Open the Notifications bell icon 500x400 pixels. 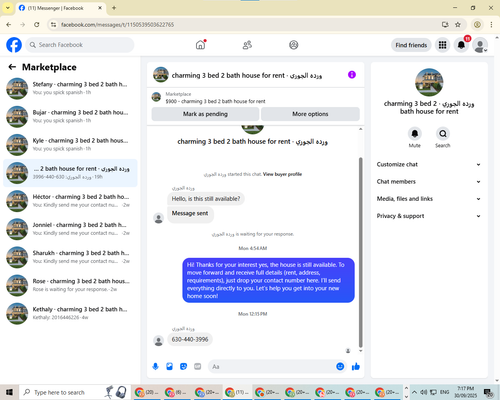(461, 45)
